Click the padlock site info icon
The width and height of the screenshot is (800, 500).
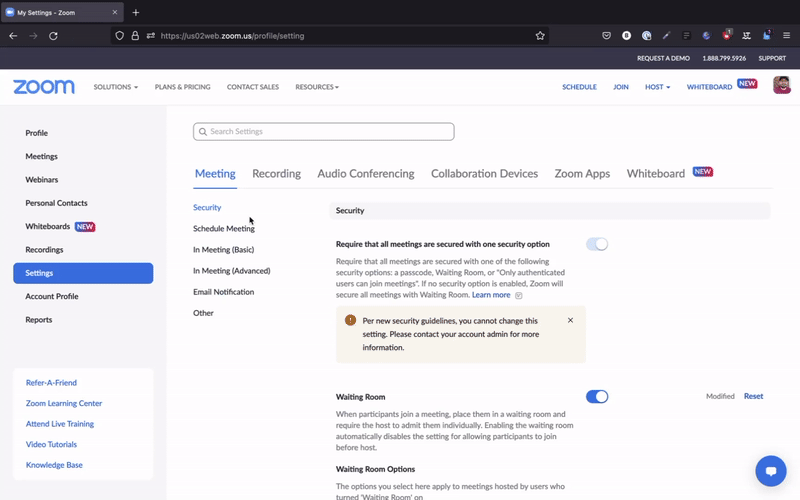[135, 36]
